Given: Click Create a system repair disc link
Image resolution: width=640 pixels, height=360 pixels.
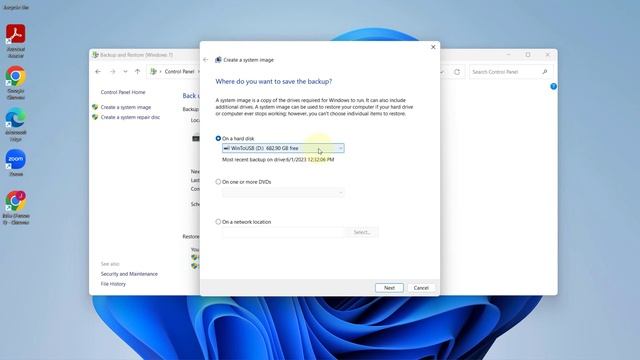Looking at the screenshot, I should pyautogui.click(x=130, y=117).
